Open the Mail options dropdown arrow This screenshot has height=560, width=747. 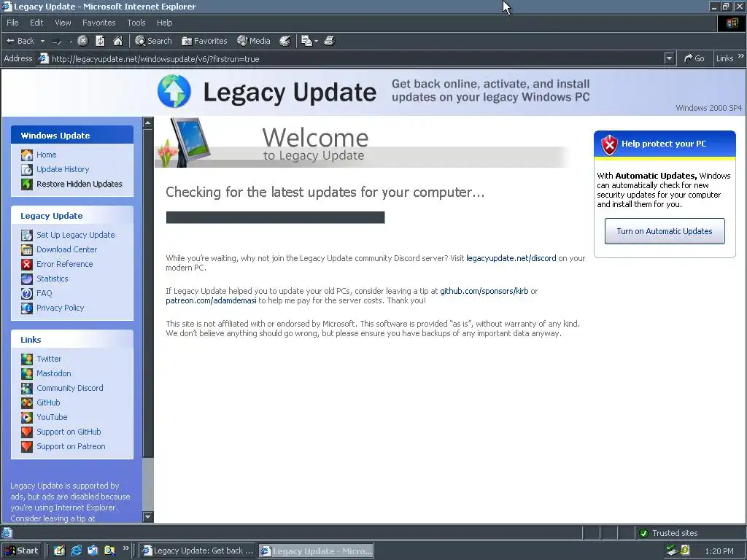coord(316,42)
